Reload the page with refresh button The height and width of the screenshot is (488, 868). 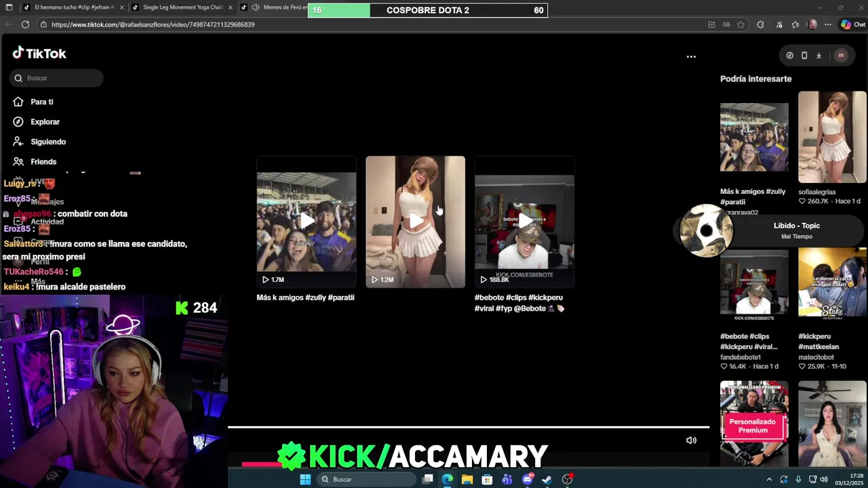click(25, 24)
